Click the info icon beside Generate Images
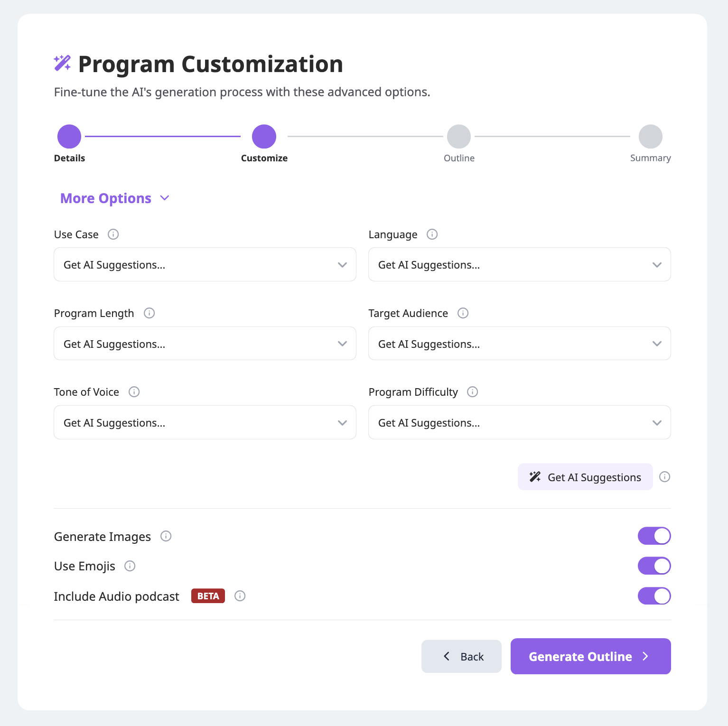Image resolution: width=728 pixels, height=726 pixels. click(x=166, y=536)
